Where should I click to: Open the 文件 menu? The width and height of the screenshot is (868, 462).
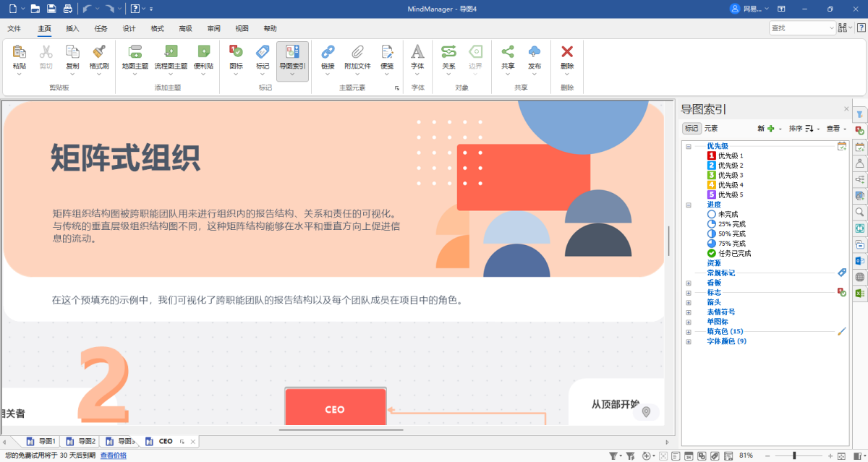pos(14,28)
